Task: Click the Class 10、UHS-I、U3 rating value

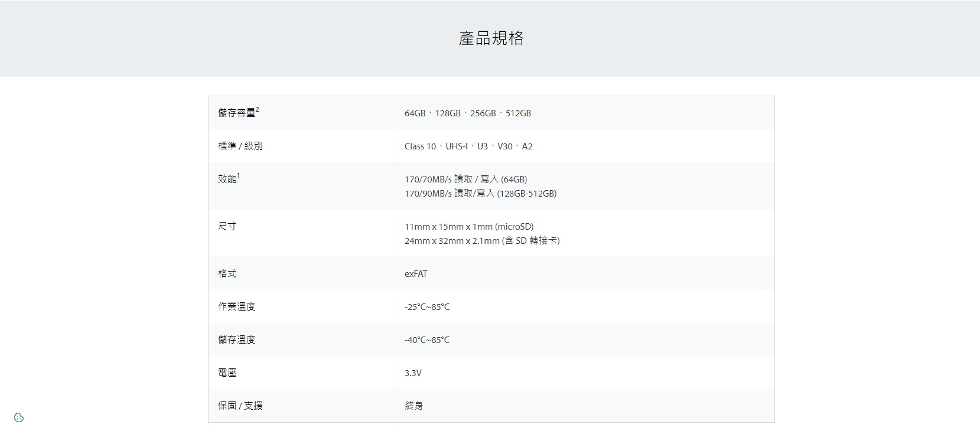Action: coord(468,146)
